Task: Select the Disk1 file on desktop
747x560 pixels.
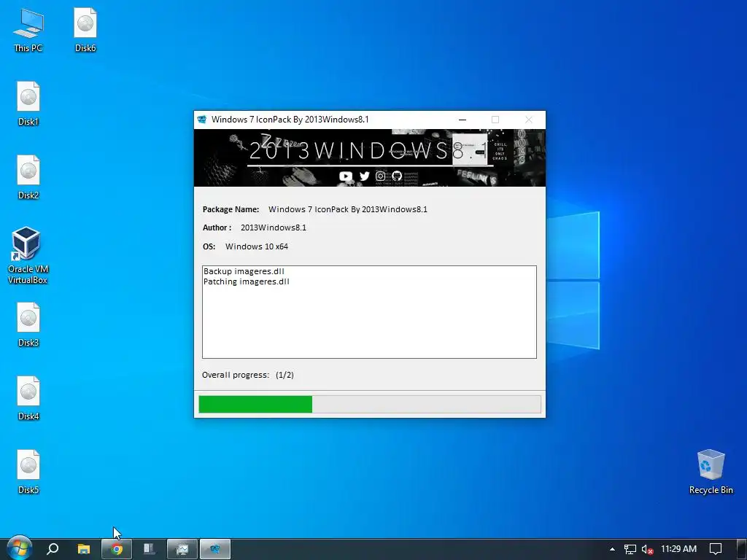Action: (x=28, y=104)
